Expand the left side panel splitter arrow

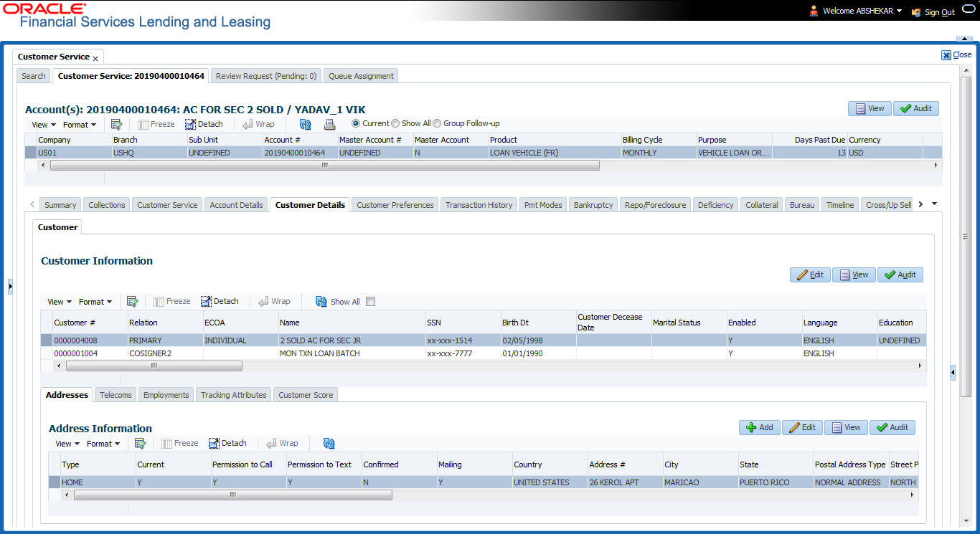[x=10, y=287]
